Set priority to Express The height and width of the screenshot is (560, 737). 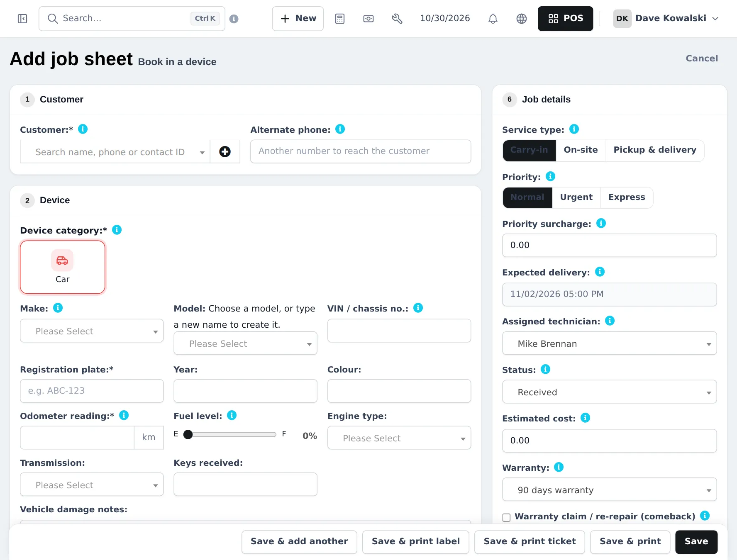[627, 197]
